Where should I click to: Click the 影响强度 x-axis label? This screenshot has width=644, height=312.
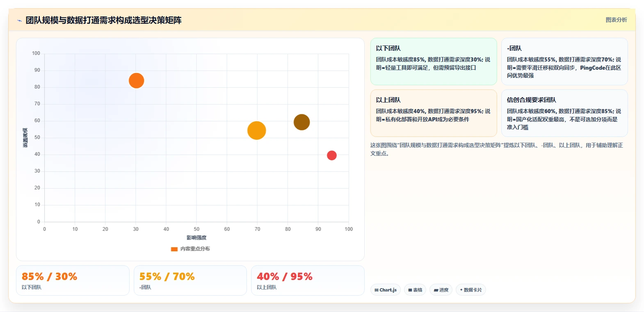click(196, 238)
